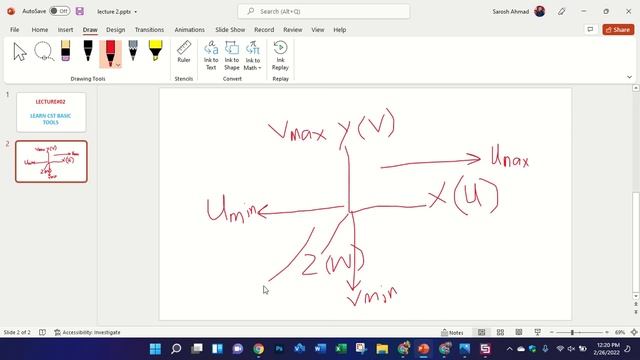640x360 pixels.
Task: Toggle the Notes pane
Action: [452, 332]
